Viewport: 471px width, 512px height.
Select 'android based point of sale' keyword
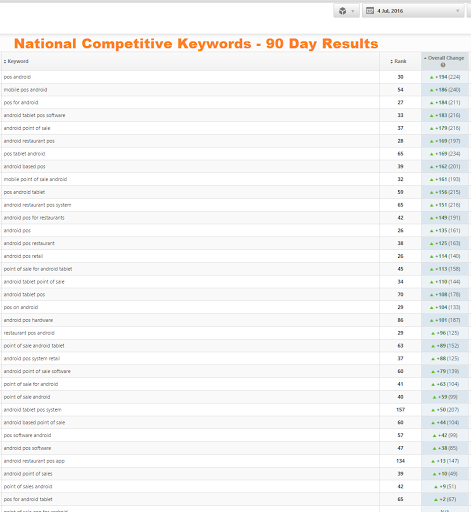coord(34,423)
